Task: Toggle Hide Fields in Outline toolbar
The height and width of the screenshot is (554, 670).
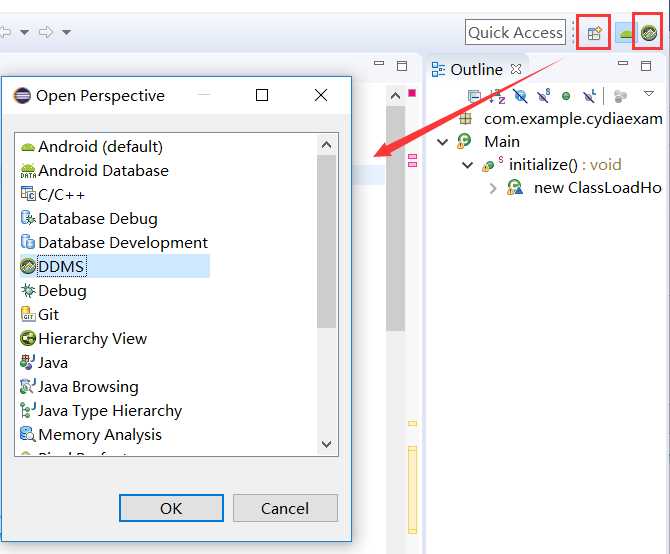Action: (x=520, y=96)
